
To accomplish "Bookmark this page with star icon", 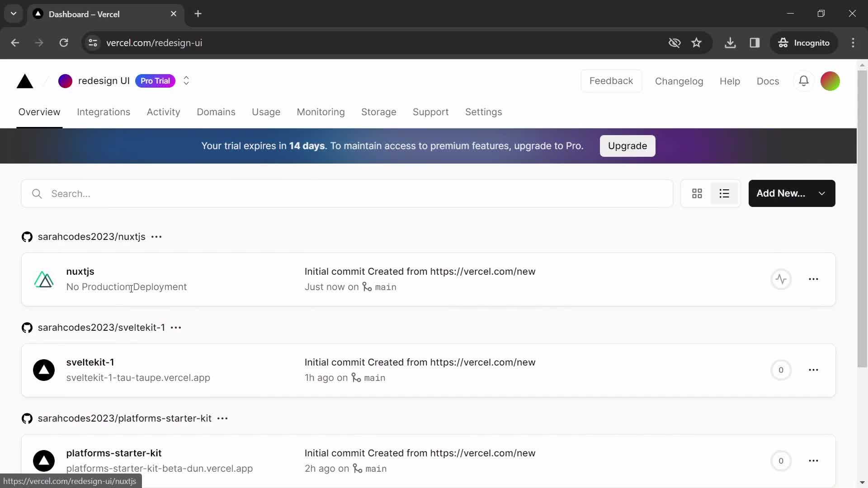I will click(x=696, y=43).
